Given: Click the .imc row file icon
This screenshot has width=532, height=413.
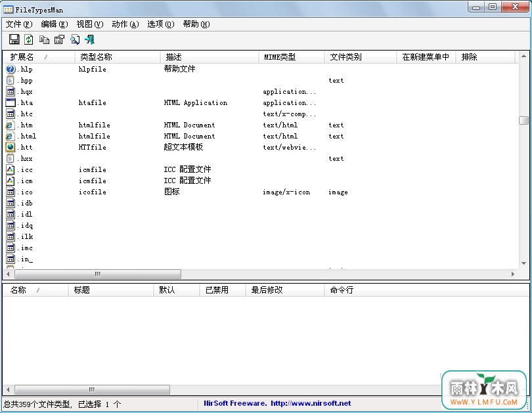Looking at the screenshot, I should click(x=11, y=248).
